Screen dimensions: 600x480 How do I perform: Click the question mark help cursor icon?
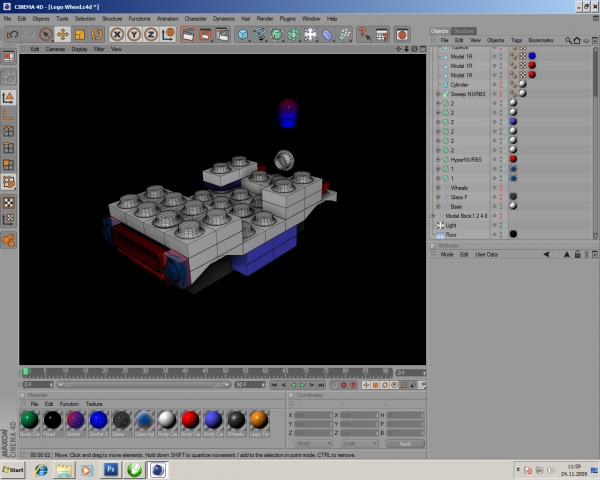point(364,35)
